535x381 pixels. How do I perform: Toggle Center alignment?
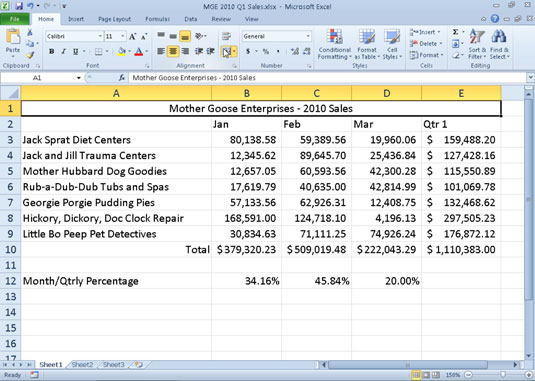173,52
